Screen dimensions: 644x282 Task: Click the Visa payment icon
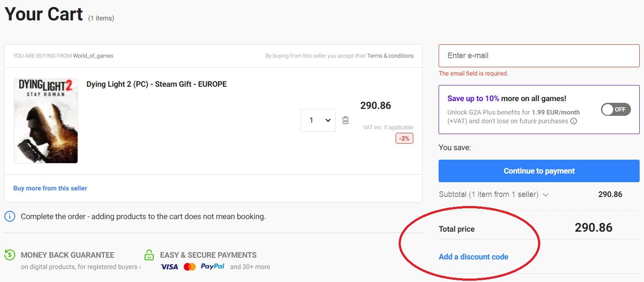pyautogui.click(x=169, y=267)
